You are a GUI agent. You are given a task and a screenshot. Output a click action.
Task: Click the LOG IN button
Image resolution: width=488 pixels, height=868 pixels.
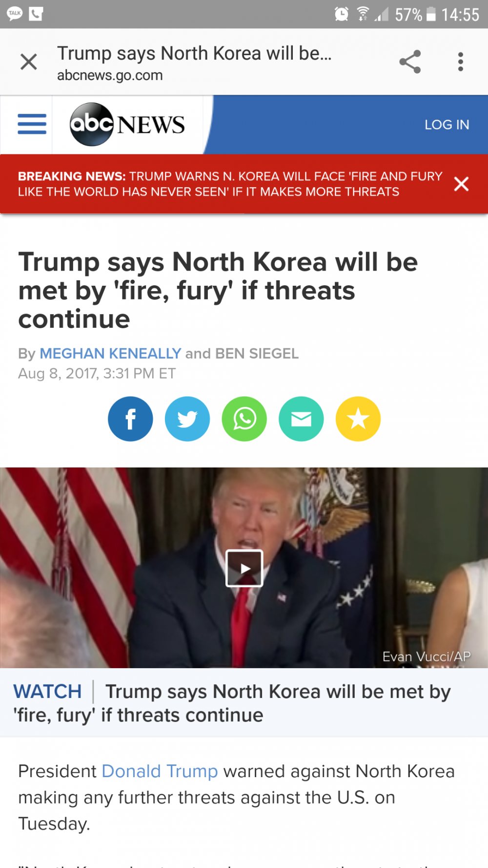coord(447,125)
